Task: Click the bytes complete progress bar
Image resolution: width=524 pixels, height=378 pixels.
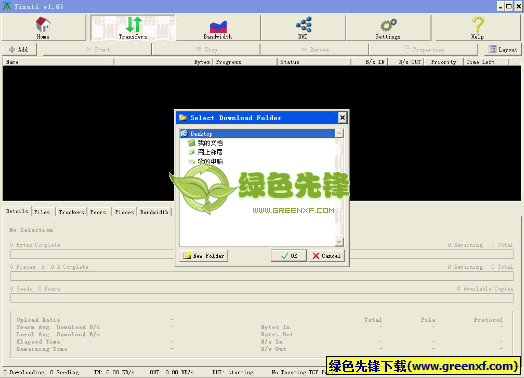Action: click(x=262, y=254)
